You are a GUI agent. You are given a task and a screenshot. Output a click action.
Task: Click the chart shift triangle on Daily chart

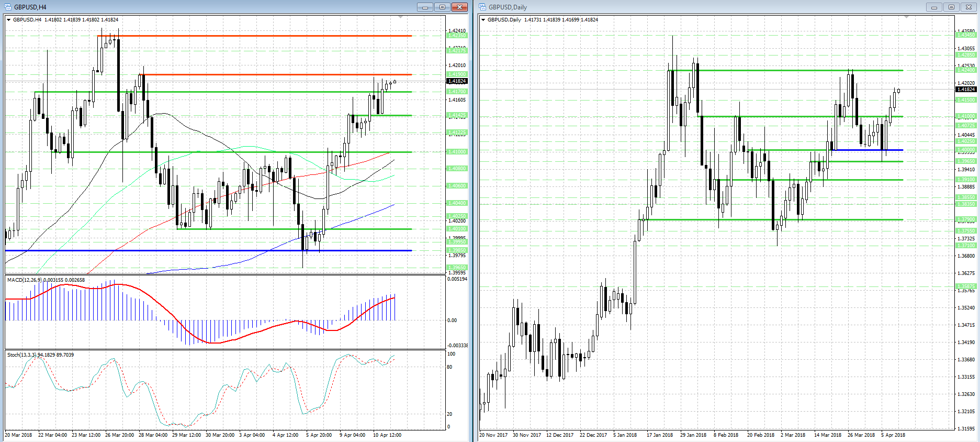coord(906,17)
